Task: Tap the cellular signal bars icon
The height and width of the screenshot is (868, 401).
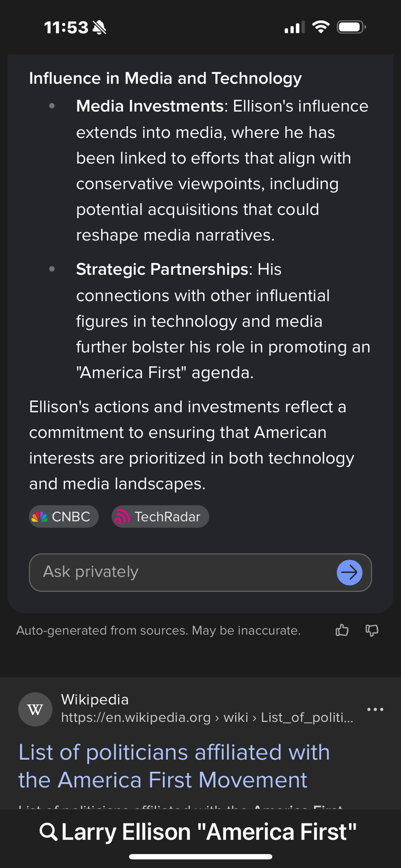Action: click(x=294, y=28)
